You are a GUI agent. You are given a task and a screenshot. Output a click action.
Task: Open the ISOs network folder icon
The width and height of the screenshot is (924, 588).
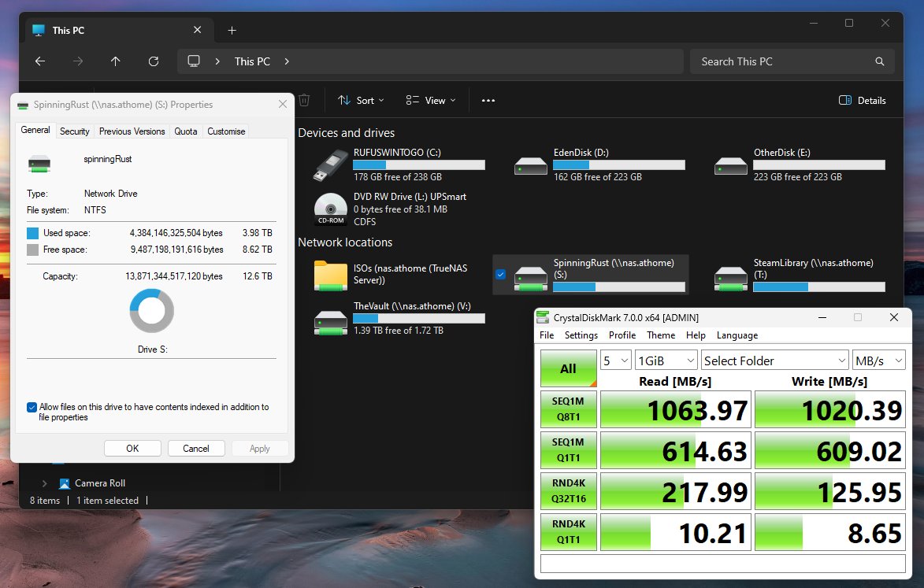(330, 275)
